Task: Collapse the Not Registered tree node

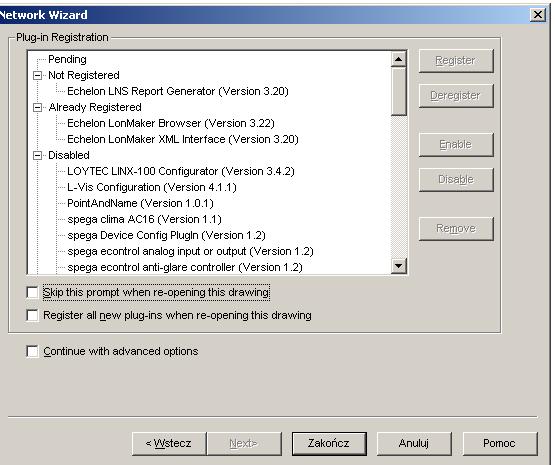Action: point(37,75)
